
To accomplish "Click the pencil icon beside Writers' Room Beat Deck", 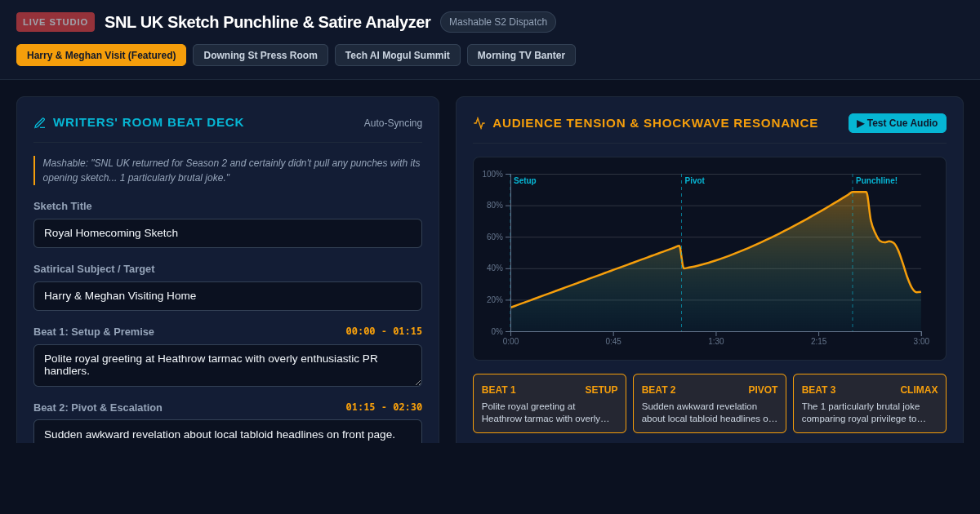I will (x=40, y=123).
